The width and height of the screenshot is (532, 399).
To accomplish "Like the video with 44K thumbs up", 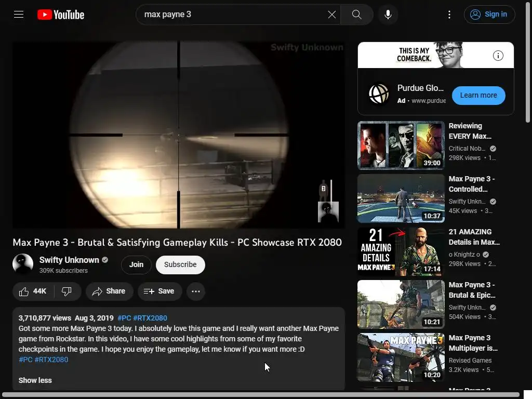I will [33, 291].
